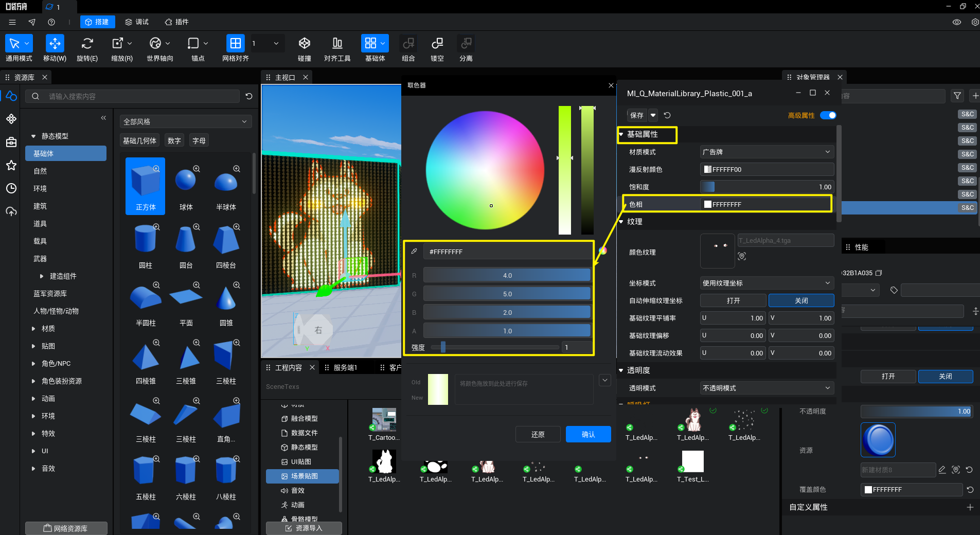The width and height of the screenshot is (980, 535).
Task: Select the 通用模式 cursor tool
Action: 14,43
